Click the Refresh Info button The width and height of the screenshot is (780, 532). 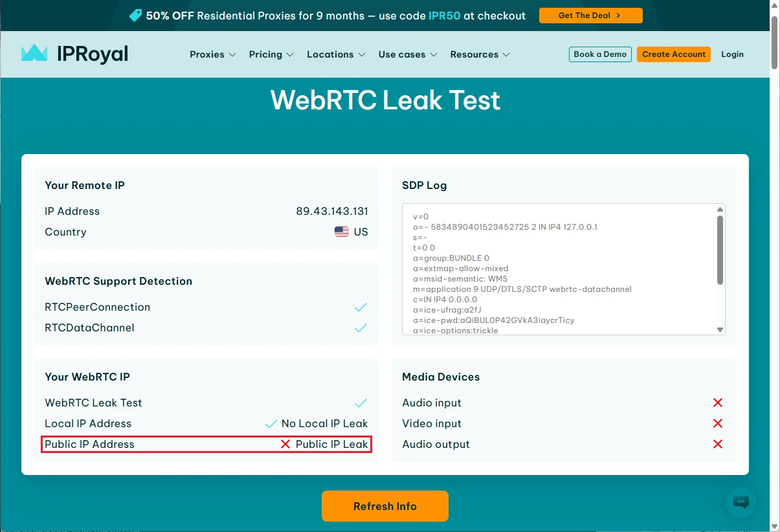tap(385, 506)
